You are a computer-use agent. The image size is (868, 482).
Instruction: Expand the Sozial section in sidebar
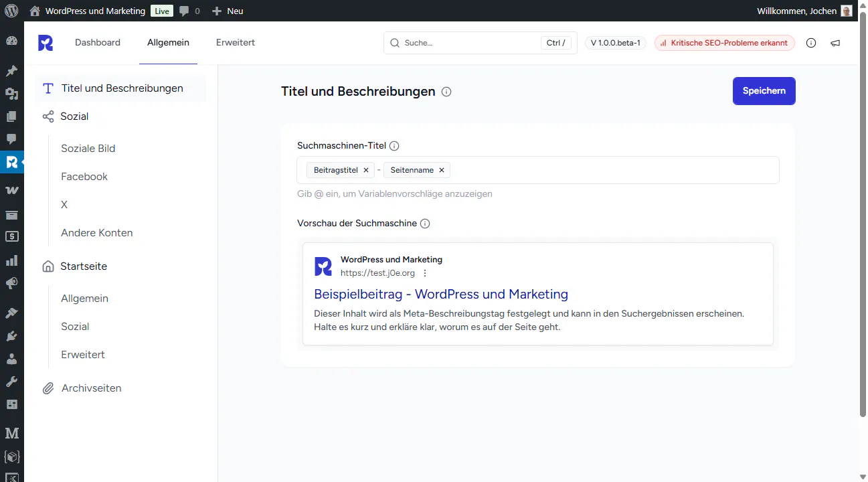pos(74,116)
